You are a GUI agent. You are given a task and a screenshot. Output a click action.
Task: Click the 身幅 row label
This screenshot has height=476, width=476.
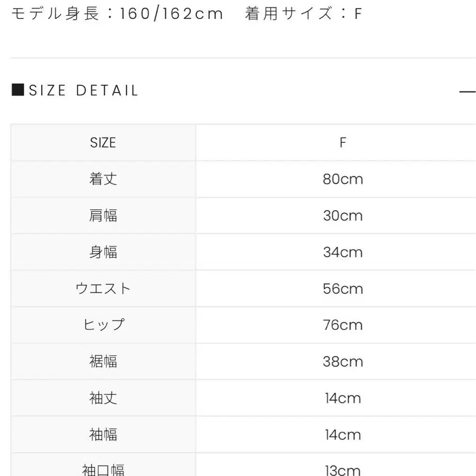(103, 252)
